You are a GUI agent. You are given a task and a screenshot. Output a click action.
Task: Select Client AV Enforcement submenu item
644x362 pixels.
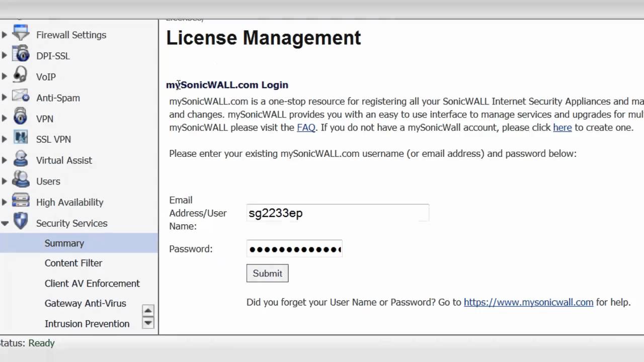pyautogui.click(x=92, y=284)
